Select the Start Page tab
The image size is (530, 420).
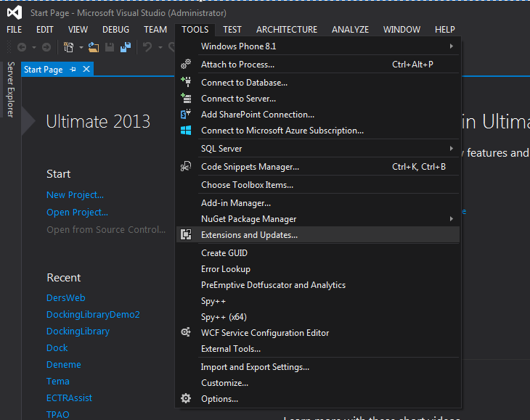(x=44, y=70)
